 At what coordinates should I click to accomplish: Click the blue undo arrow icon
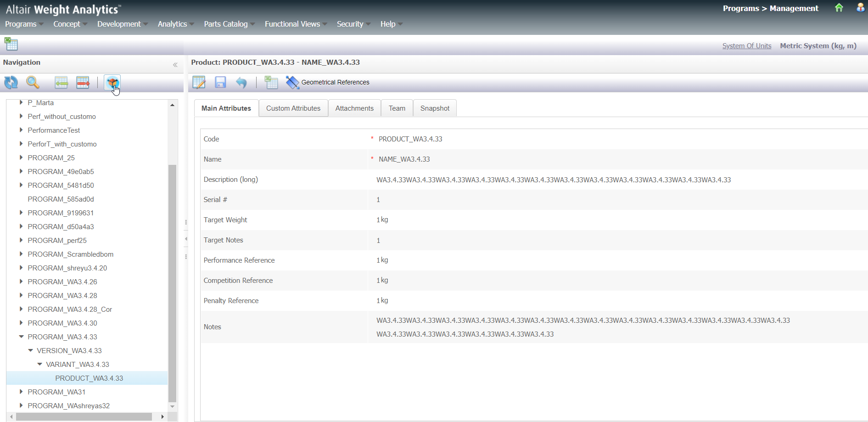[241, 83]
